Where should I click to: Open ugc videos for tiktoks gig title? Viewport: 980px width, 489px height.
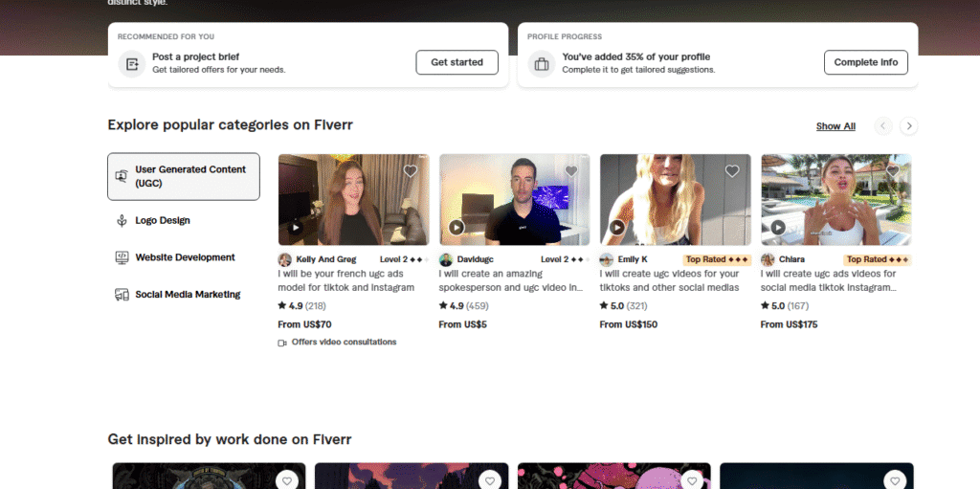click(669, 280)
